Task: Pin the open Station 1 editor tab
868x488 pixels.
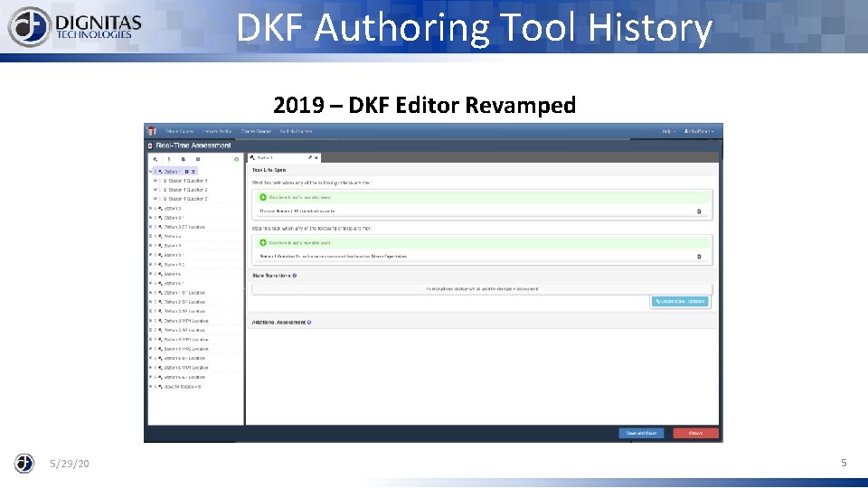Action: tap(310, 157)
